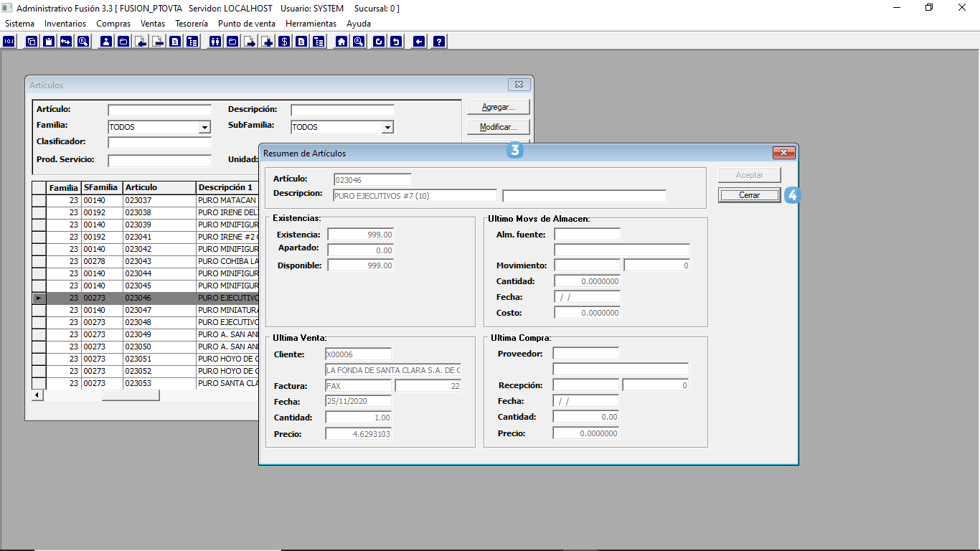
Task: Select row with article 023041
Action: point(145,237)
